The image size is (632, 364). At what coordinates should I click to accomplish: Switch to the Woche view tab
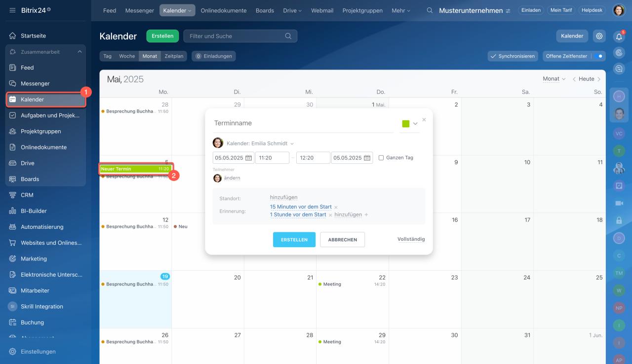(127, 56)
